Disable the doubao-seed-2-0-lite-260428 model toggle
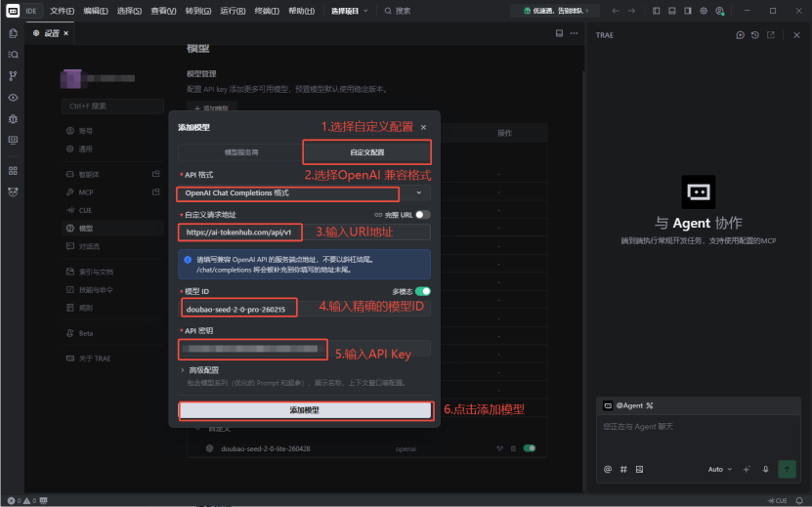812x507 pixels. (x=530, y=448)
